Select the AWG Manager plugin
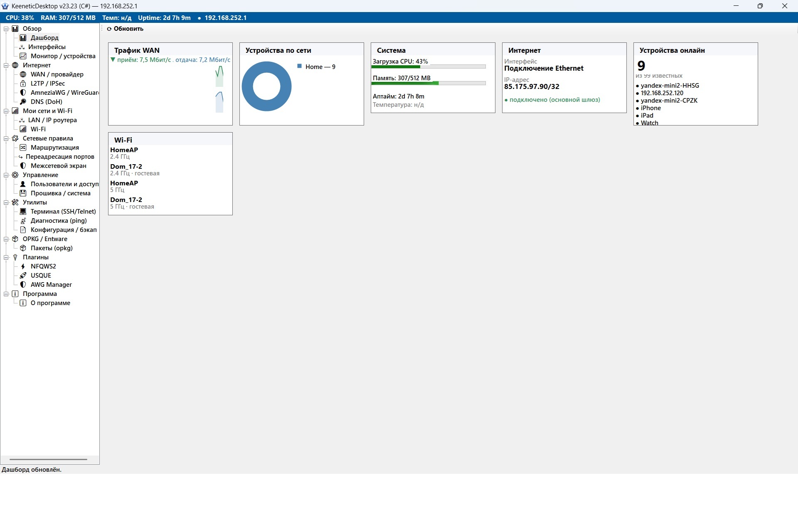This screenshot has height=532, width=798. pyautogui.click(x=51, y=285)
